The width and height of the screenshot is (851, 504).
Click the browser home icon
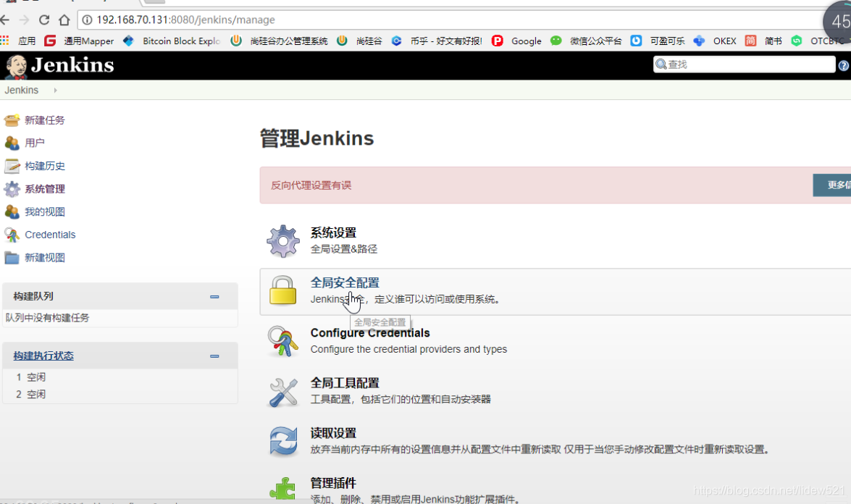pos(64,20)
